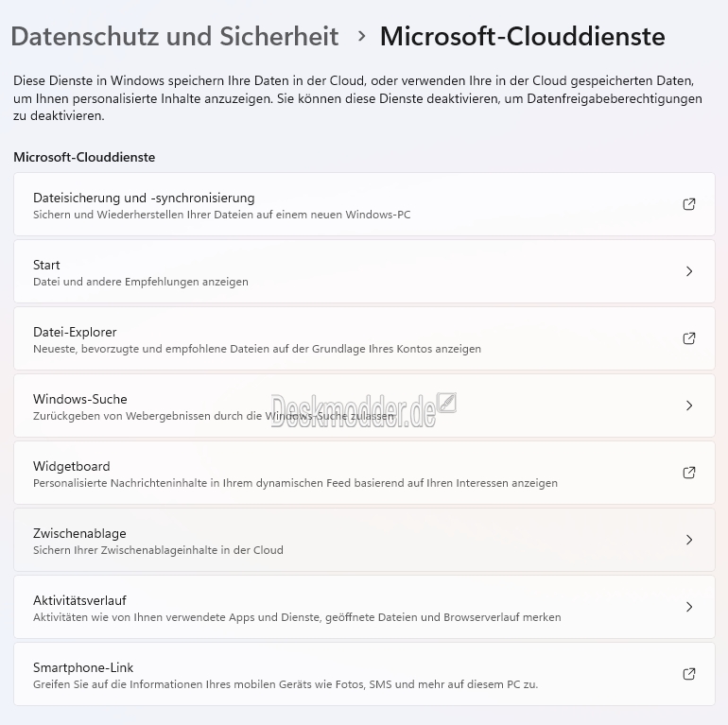Open external link icon for Datei-Explorer

689,338
